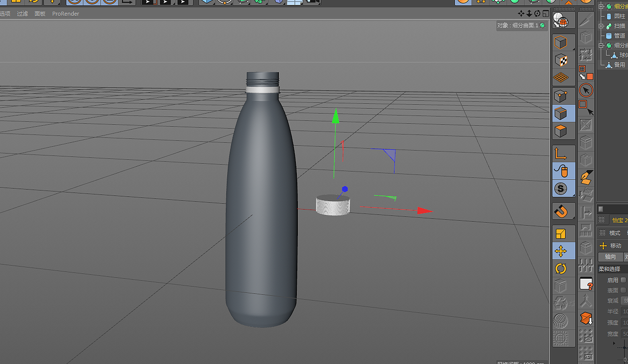Enable snapping with the magnet icon
This screenshot has height=364, width=628.
point(561,211)
